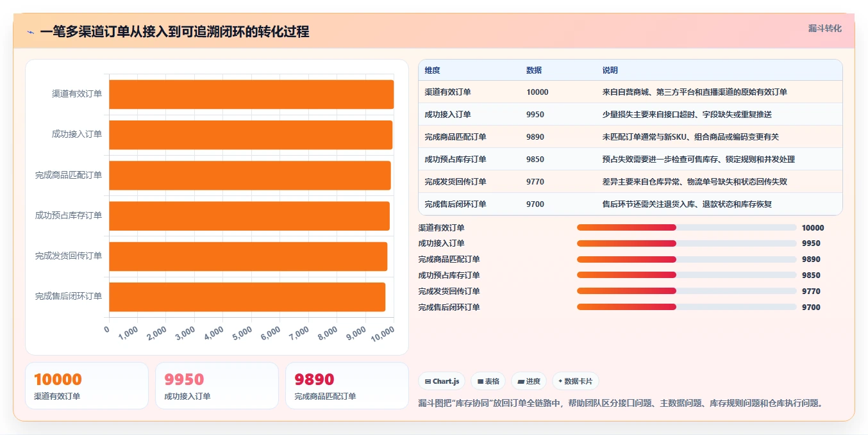This screenshot has height=435, width=868.
Task: Click description starting 预占失败需要
Action: pos(699,160)
